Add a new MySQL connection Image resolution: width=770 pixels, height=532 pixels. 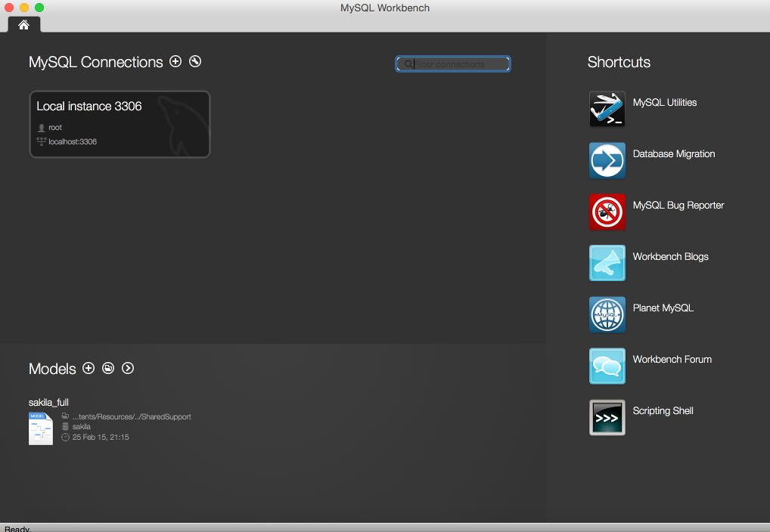pos(175,61)
